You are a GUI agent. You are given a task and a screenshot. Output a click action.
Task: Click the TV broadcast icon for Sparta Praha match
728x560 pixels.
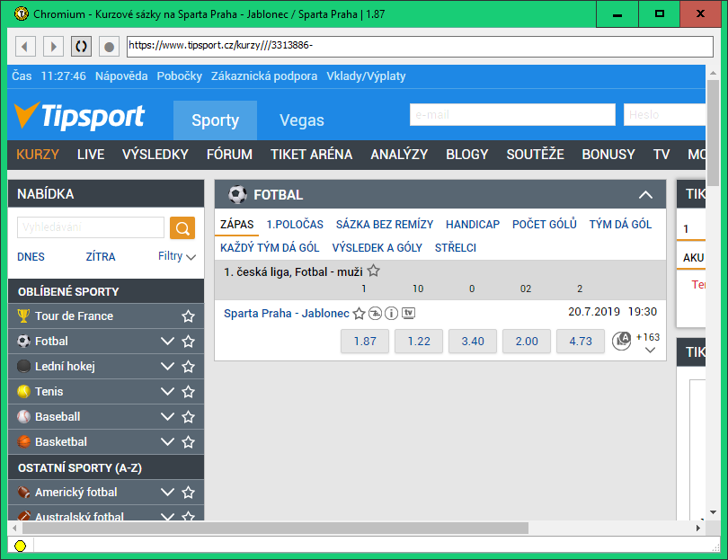pyautogui.click(x=409, y=313)
